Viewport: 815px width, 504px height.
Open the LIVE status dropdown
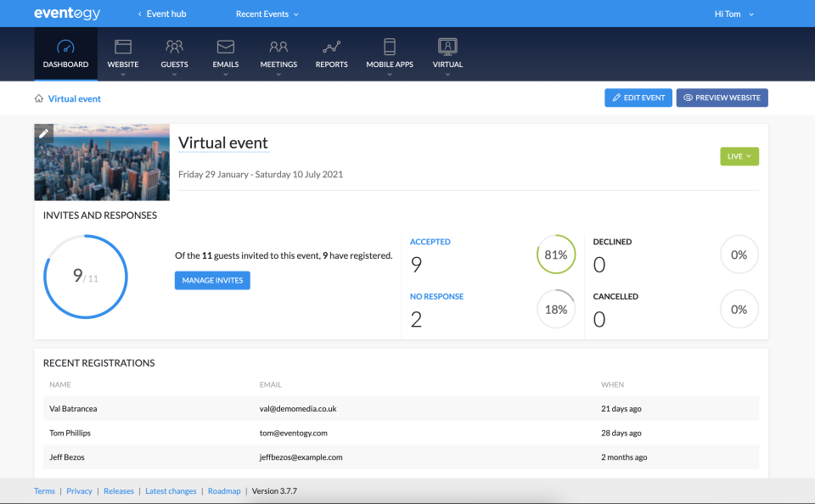pos(739,156)
